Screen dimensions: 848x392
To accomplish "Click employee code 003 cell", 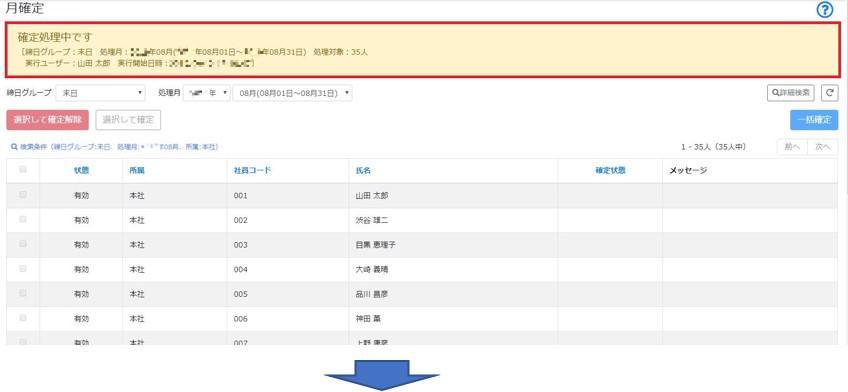I will click(x=241, y=245).
